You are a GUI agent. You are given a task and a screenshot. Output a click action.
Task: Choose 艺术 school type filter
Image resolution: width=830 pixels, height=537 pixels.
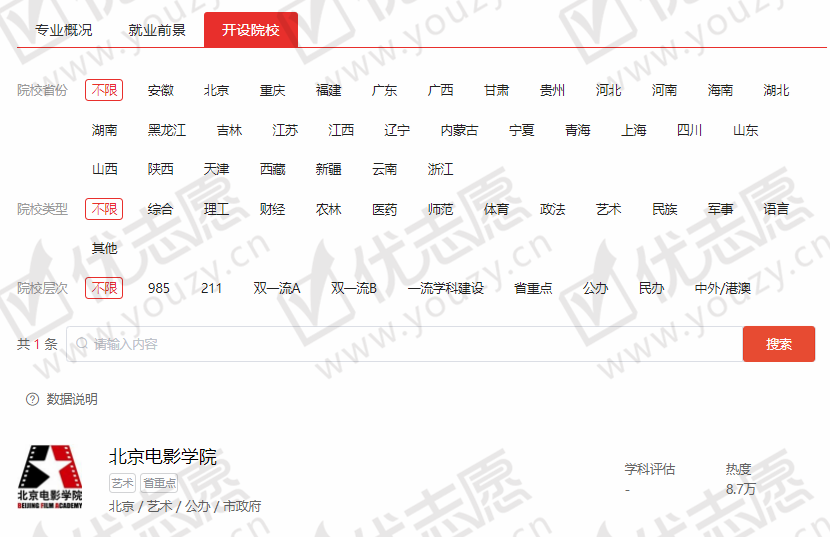pos(608,209)
